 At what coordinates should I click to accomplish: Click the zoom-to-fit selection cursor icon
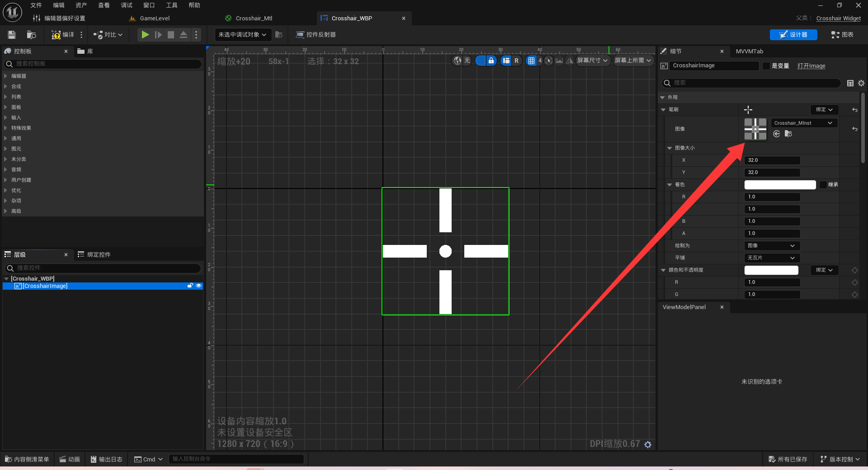click(x=549, y=61)
